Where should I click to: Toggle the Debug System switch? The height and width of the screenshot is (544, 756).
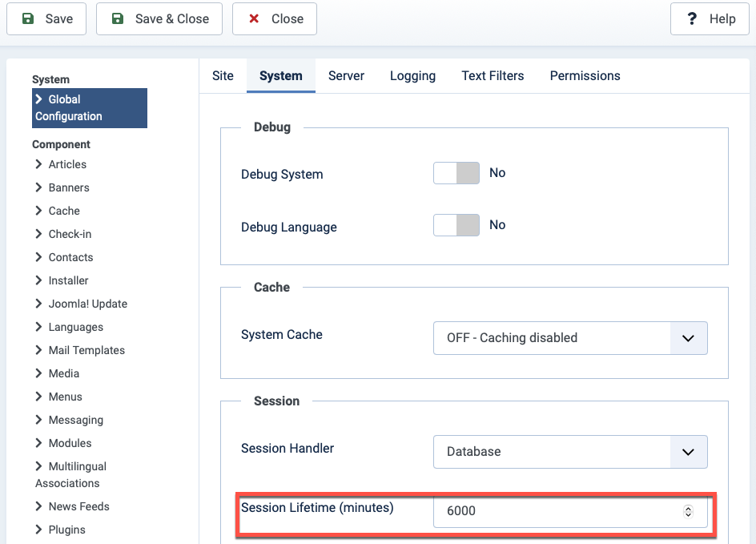pos(456,173)
